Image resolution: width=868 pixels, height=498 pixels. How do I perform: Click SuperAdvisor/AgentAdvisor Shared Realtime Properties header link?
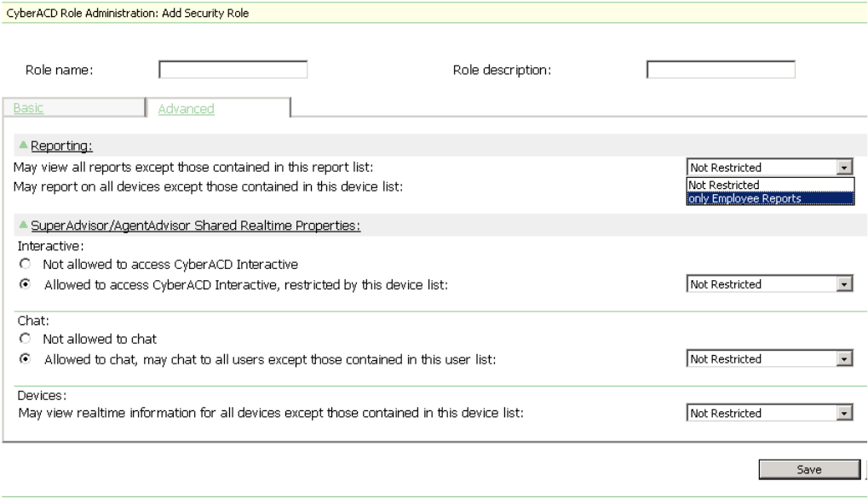click(196, 226)
